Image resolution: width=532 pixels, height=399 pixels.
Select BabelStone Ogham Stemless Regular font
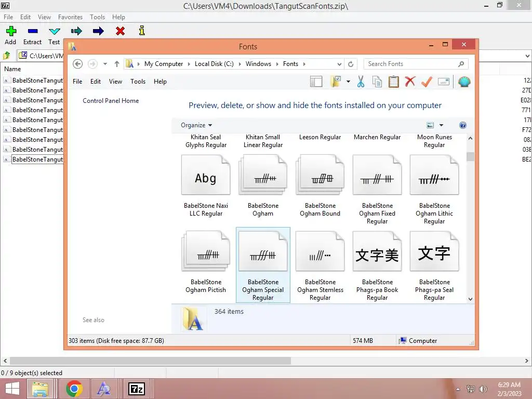[320, 266]
